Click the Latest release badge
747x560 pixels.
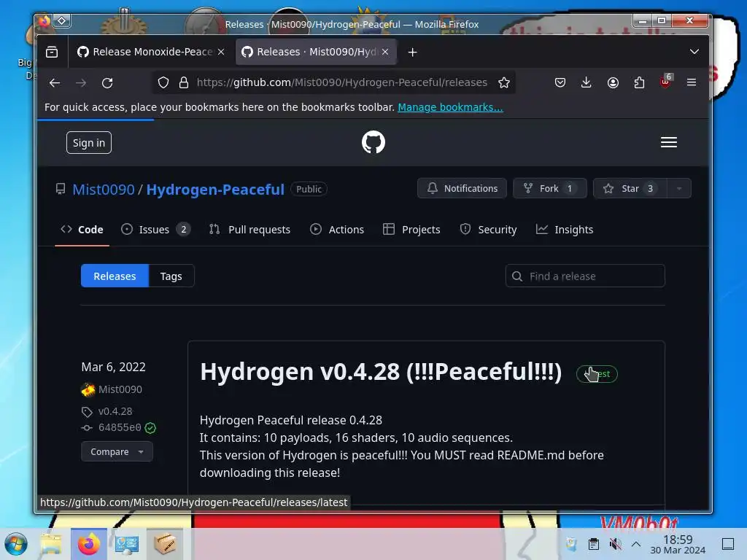tap(597, 374)
